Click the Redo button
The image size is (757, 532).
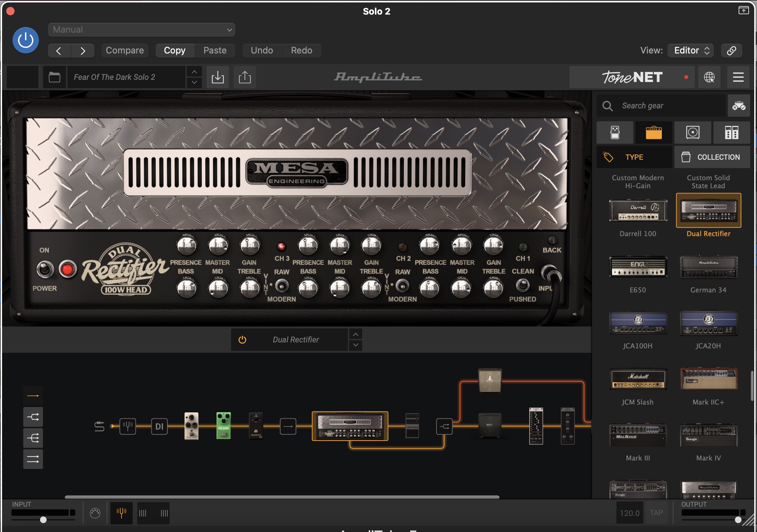pyautogui.click(x=301, y=51)
